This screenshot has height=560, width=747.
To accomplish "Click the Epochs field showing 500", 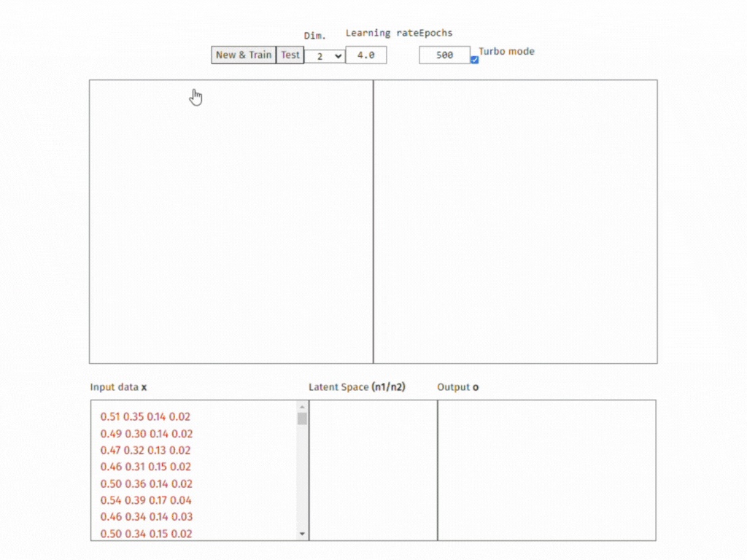I will click(x=444, y=55).
